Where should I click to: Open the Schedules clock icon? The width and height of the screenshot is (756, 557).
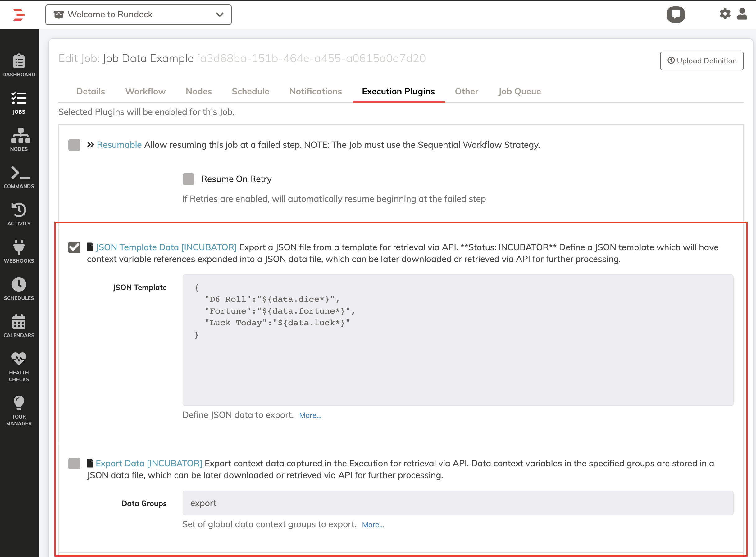point(19,284)
